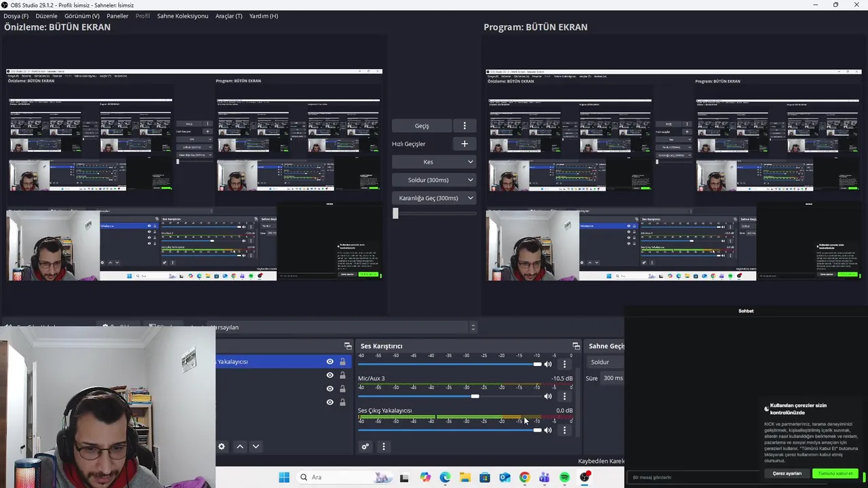Switch to OBS Studio taskbar icon
Viewport: 868px width, 488px height.
pos(585,477)
